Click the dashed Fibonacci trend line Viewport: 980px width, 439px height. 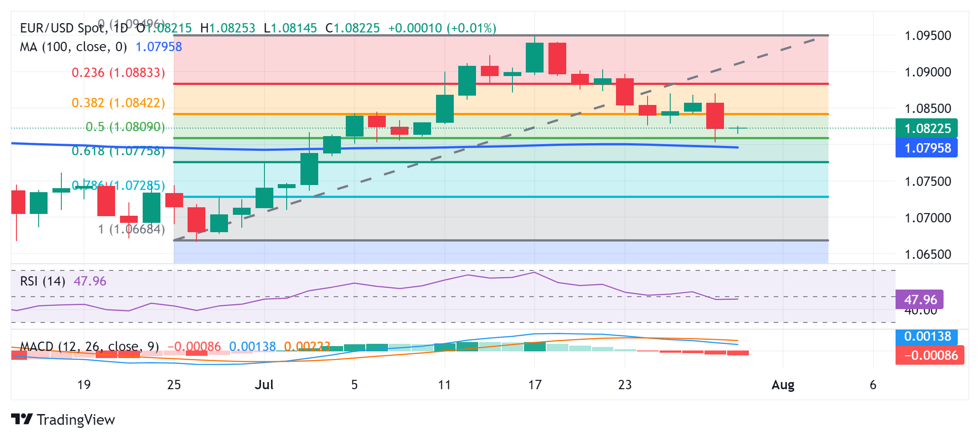[x=496, y=139]
